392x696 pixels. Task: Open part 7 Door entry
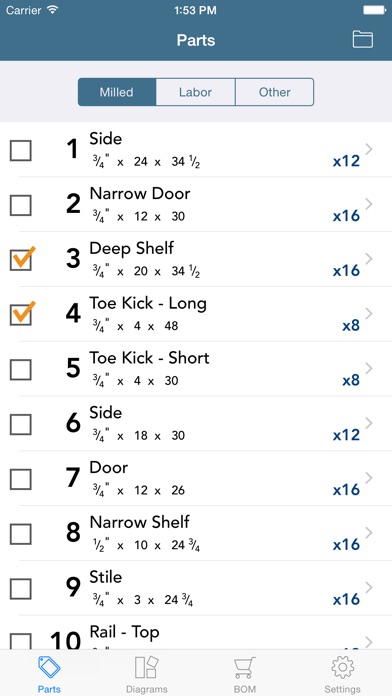tap(196, 478)
